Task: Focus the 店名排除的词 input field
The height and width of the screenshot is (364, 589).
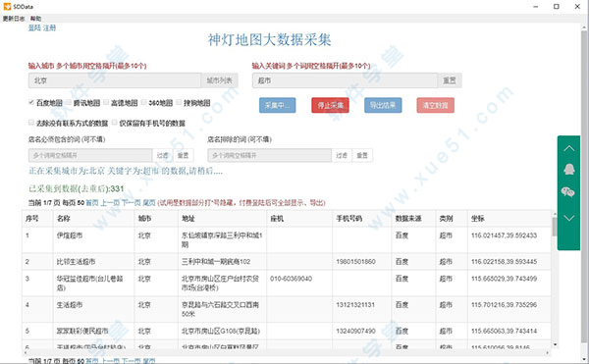Action: pyautogui.click(x=270, y=155)
